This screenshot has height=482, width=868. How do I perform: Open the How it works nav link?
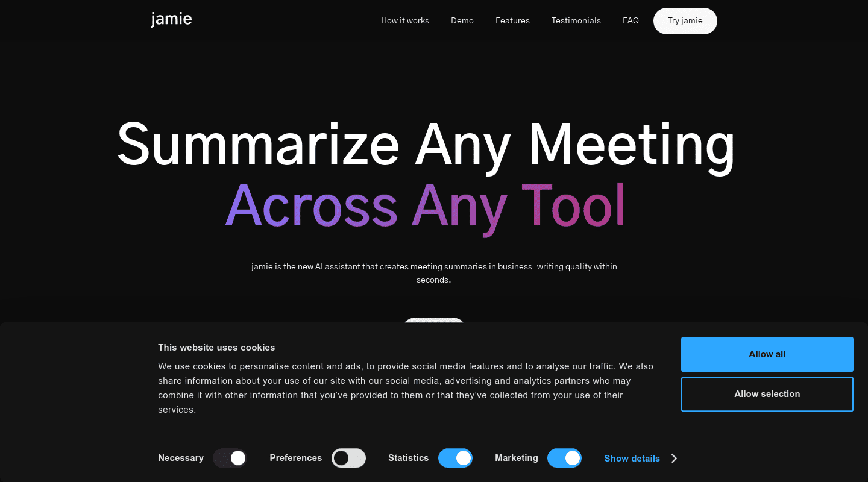(x=405, y=20)
